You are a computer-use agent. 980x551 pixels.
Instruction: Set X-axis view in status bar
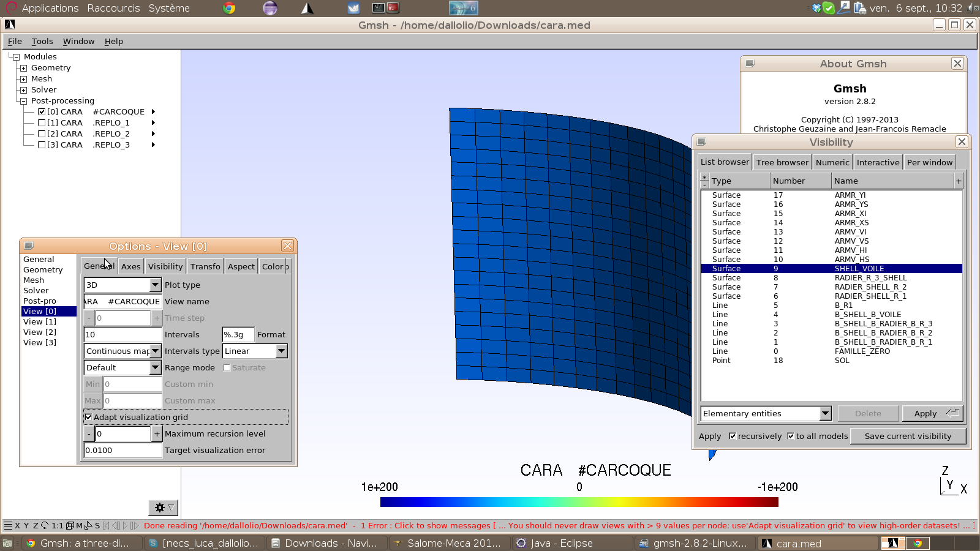[x=17, y=525]
